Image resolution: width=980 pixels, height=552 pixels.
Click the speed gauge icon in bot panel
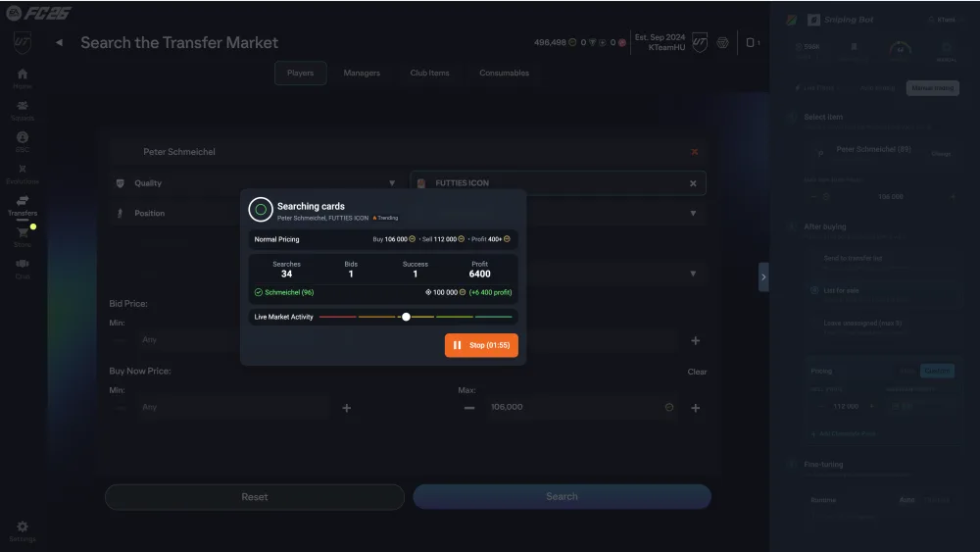tap(900, 49)
